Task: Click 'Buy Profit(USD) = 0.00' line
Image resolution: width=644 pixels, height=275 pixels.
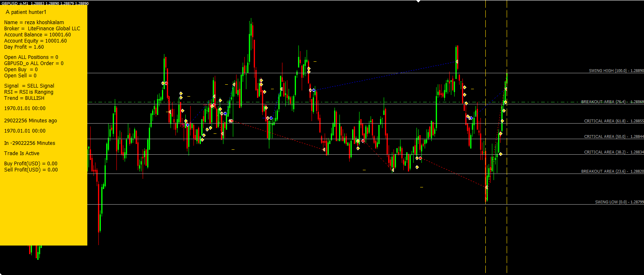Action: (31, 164)
